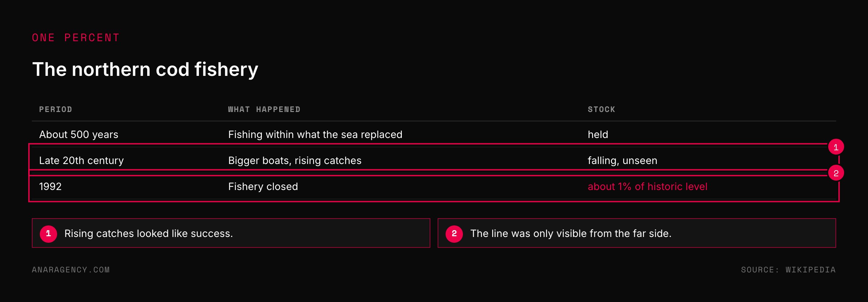This screenshot has width=868, height=302.
Task: Select badge 2 in the second legend note
Action: 454,234
